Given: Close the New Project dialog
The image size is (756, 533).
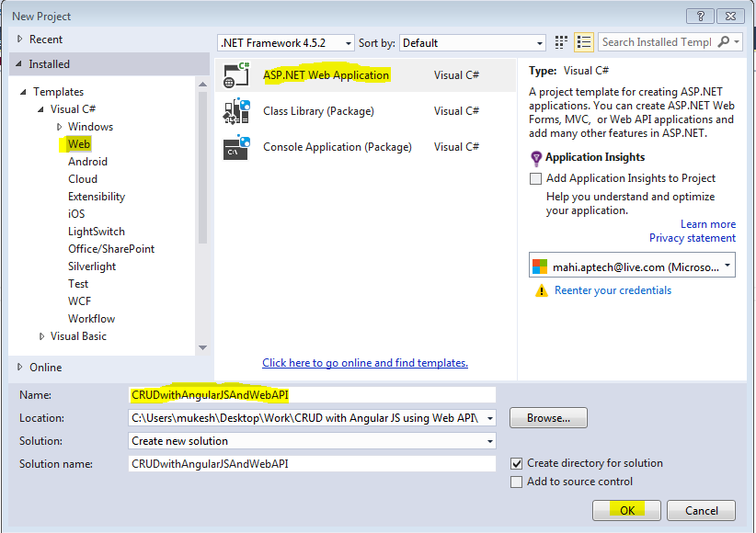Looking at the screenshot, I should (730, 16).
